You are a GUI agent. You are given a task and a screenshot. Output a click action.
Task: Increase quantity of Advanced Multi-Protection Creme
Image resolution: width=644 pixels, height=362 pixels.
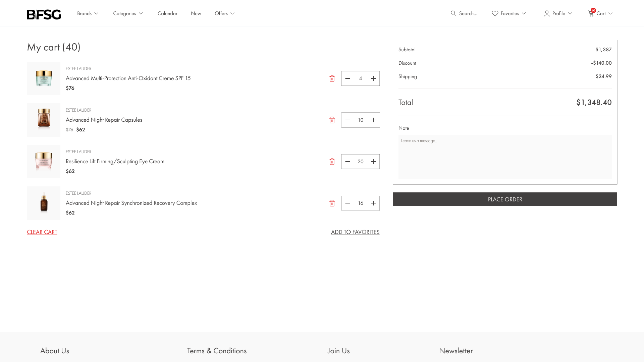point(373,78)
